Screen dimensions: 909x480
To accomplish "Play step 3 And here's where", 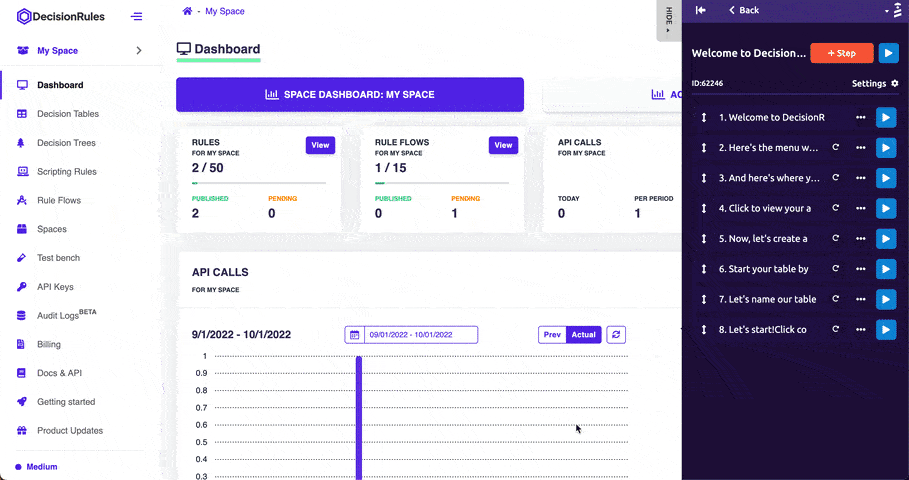I will (886, 178).
